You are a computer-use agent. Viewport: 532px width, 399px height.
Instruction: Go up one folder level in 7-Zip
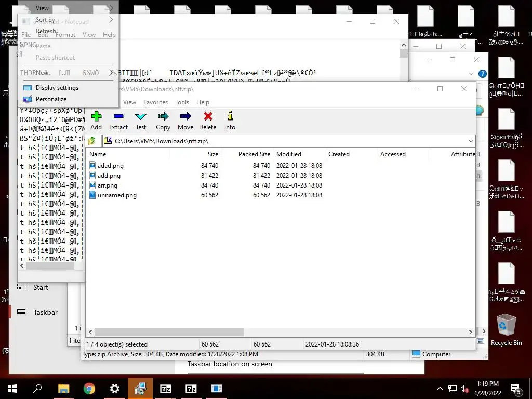[x=92, y=141]
